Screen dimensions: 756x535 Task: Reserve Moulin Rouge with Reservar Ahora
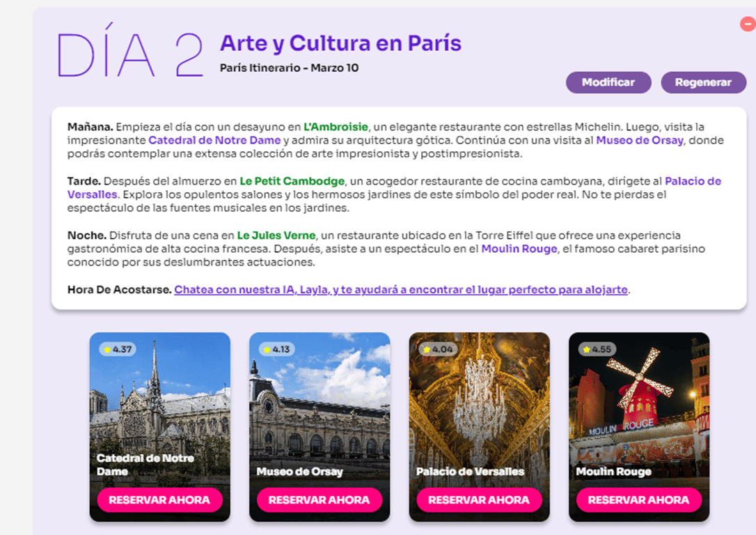pyautogui.click(x=639, y=499)
